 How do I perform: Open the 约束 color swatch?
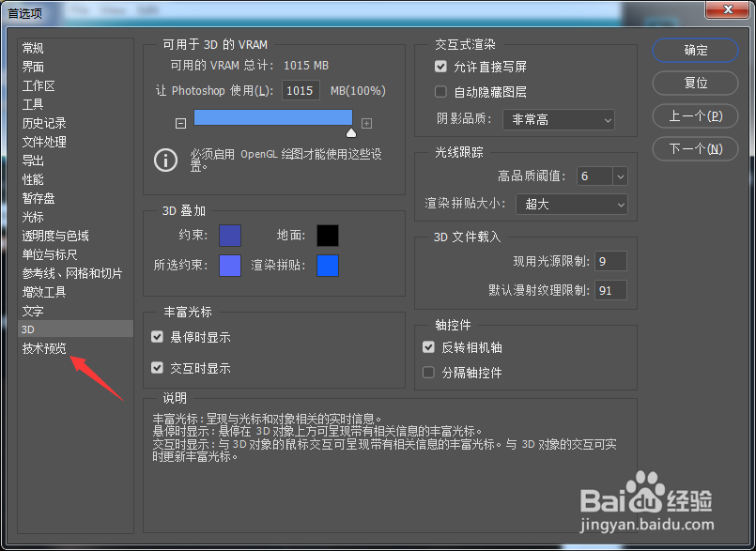(230, 236)
